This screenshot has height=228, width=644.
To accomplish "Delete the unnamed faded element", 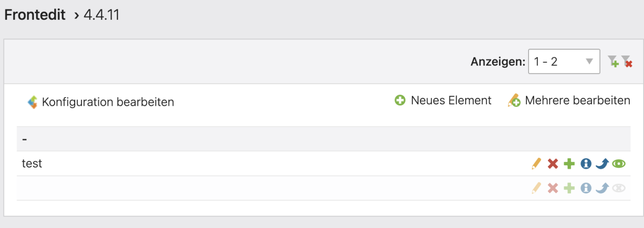I will pos(553,188).
